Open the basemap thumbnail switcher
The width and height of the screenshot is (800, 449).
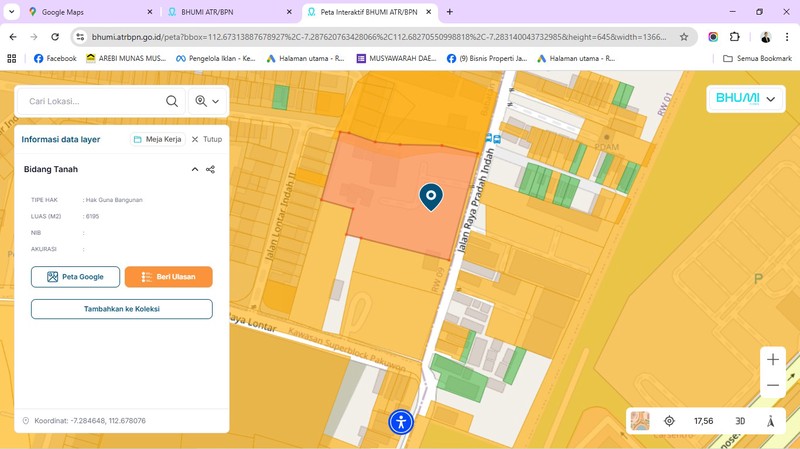point(639,421)
